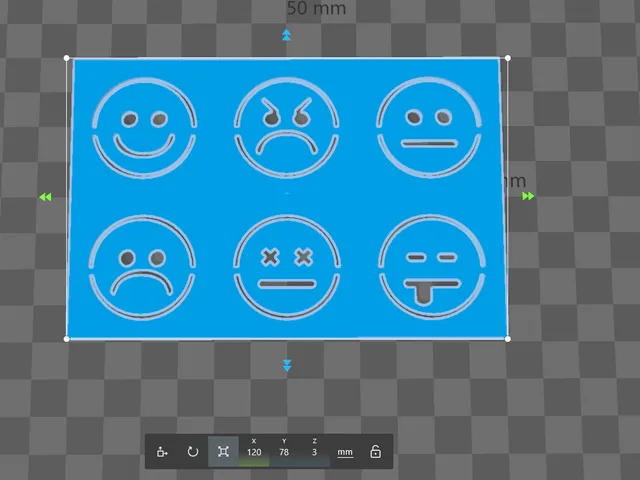Select the Rotate tool icon
Image resolution: width=640 pixels, height=480 pixels.
click(193, 452)
